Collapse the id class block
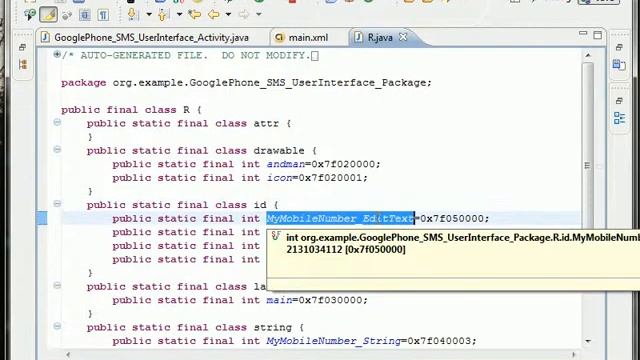The image size is (640, 360). click(57, 204)
